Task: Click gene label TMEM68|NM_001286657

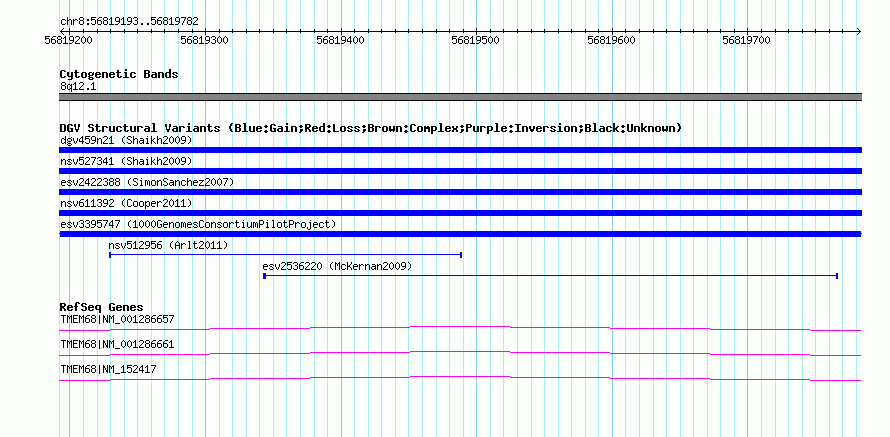Action: point(117,320)
